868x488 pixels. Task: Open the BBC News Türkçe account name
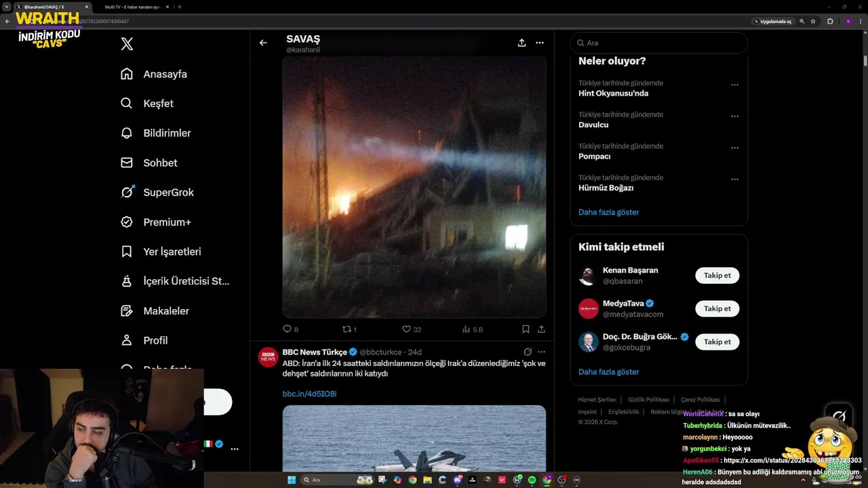tap(315, 352)
